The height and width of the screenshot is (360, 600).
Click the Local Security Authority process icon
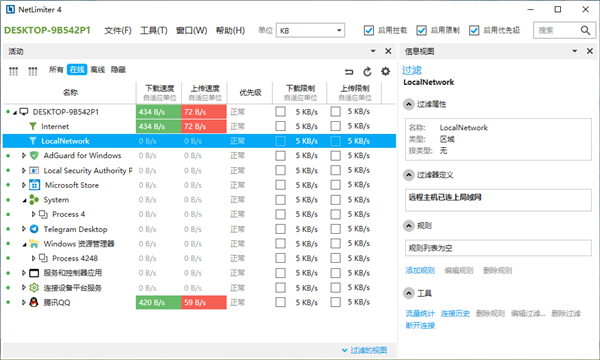click(34, 170)
